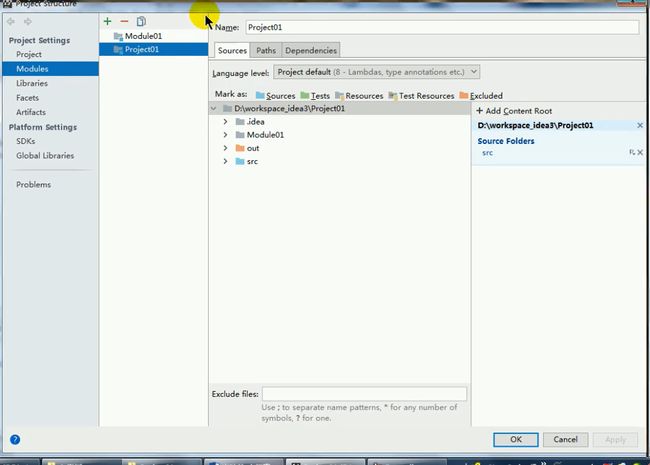Click Add Content Root
650x465 pixels.
pos(514,111)
